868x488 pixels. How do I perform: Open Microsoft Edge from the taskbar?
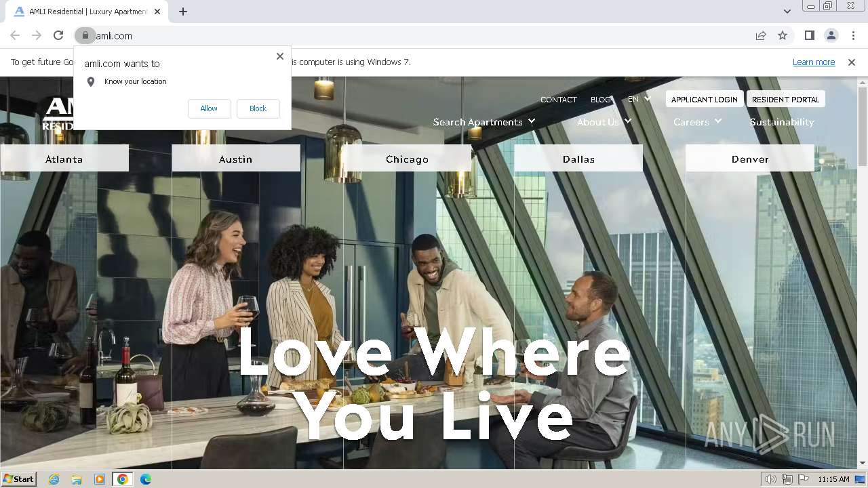pos(146,479)
